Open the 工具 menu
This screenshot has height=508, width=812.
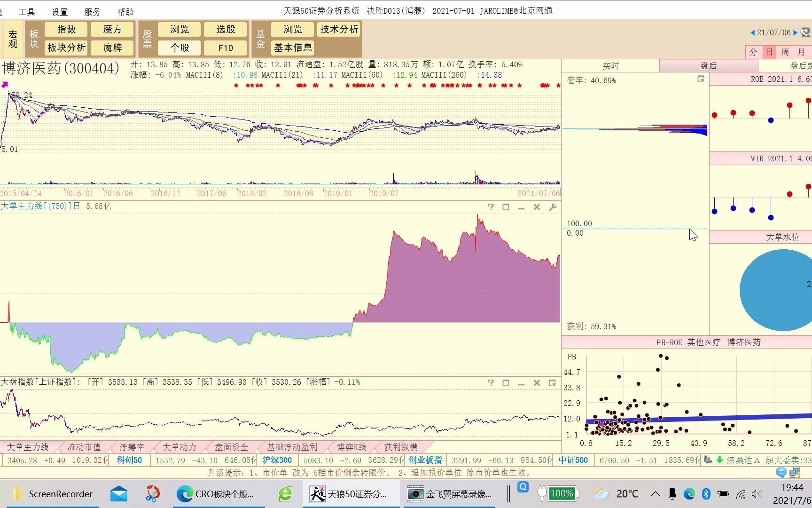tap(27, 12)
